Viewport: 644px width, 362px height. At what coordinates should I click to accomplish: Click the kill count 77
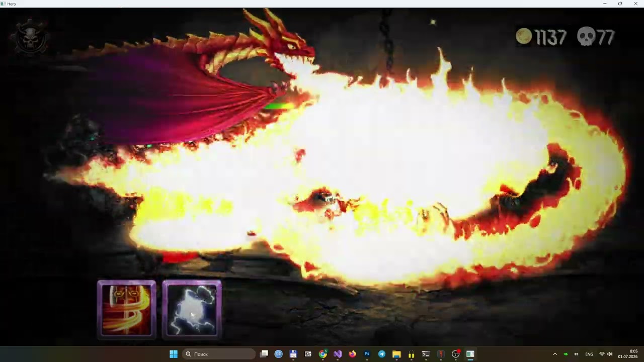click(x=606, y=37)
